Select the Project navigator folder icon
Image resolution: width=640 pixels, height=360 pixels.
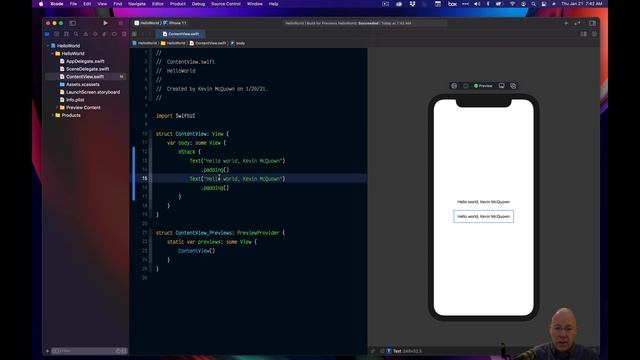pos(47,34)
